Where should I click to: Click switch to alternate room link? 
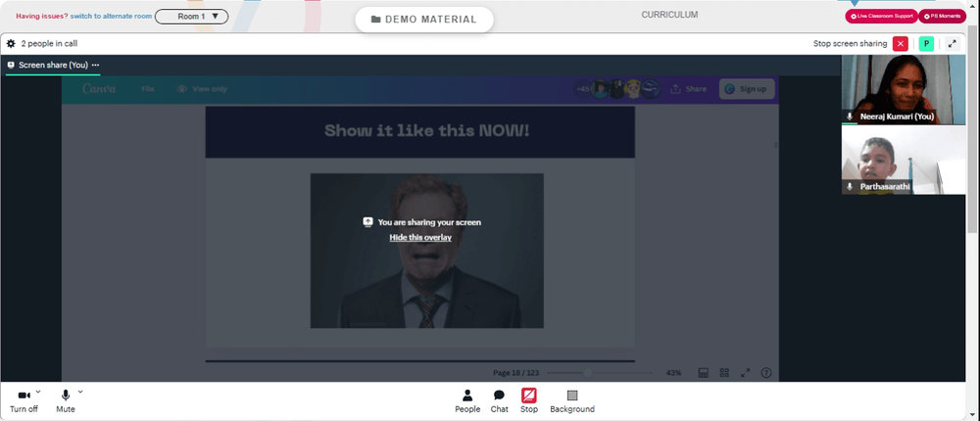[x=112, y=17]
